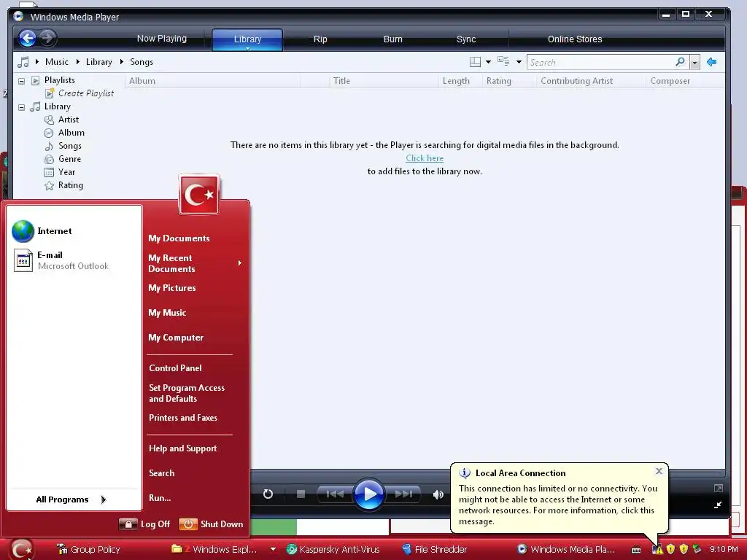Image resolution: width=747 pixels, height=560 pixels.
Task: Expand the arrow after Library in the breadcrumb
Action: tap(122, 61)
